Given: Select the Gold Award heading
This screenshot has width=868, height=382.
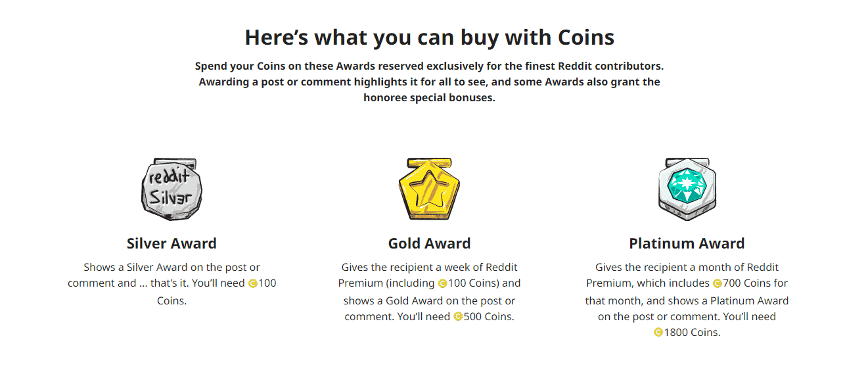Looking at the screenshot, I should pyautogui.click(x=429, y=244).
